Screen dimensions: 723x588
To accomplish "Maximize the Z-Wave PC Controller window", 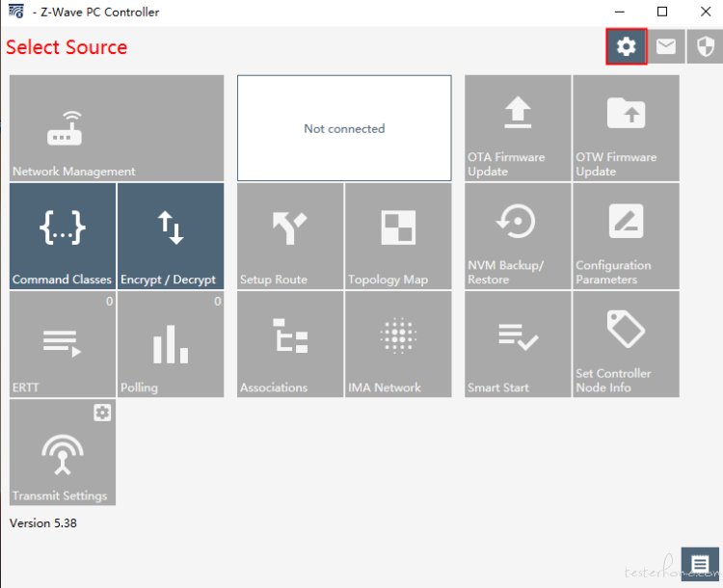I will coord(662,12).
